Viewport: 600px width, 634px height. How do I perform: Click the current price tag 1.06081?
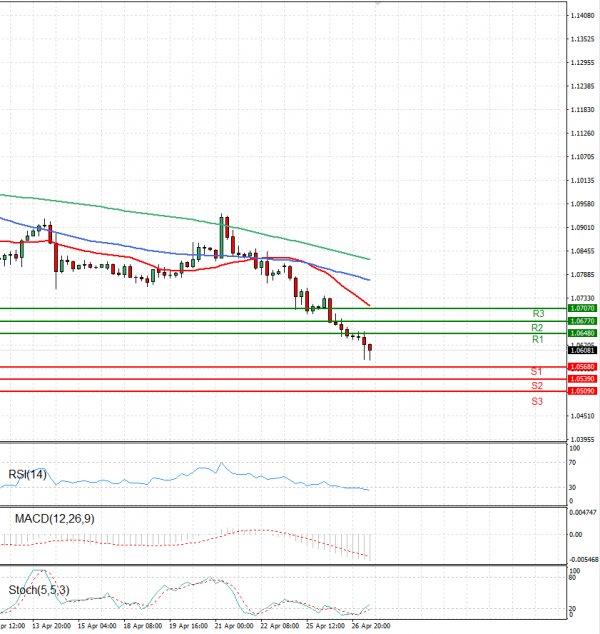pyautogui.click(x=582, y=350)
